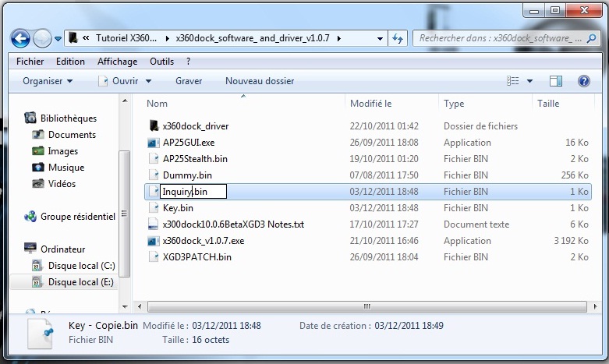Open the Affichage menu
This screenshot has height=364, width=609.
pyautogui.click(x=117, y=62)
